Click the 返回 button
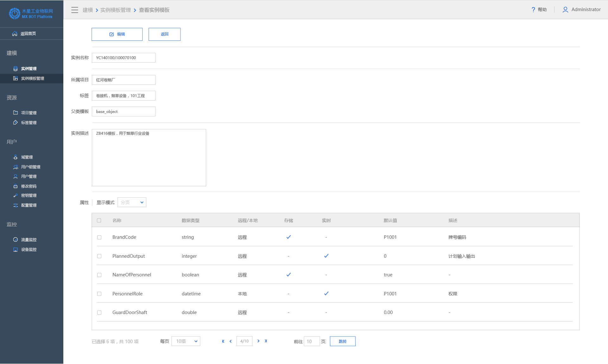This screenshot has width=608, height=364. [164, 34]
